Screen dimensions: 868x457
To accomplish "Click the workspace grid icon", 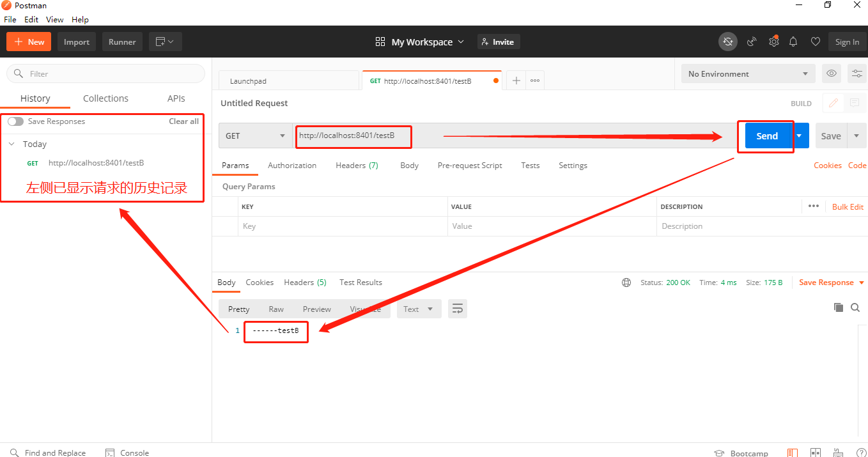I will click(380, 42).
